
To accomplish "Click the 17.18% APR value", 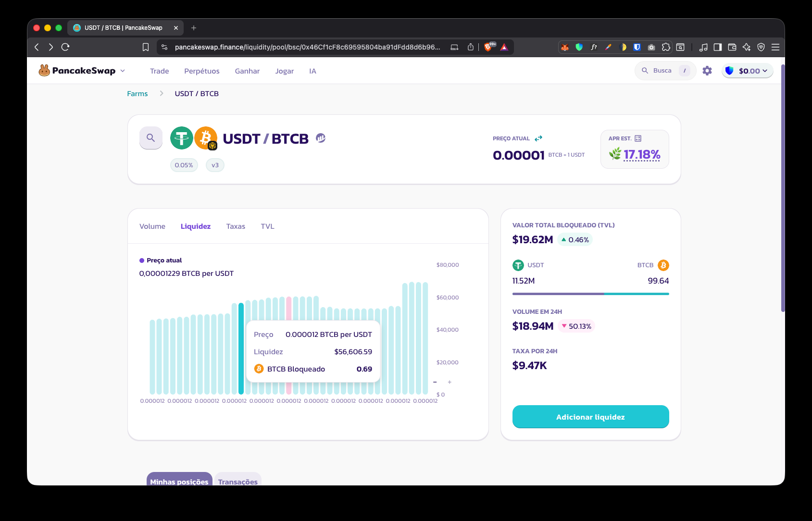I will [x=642, y=154].
